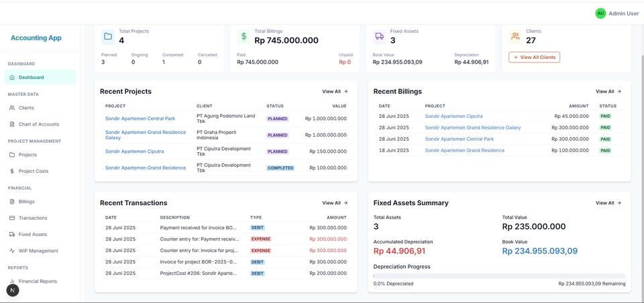The image size is (644, 303).
Task: Click PAID badge for Rp 45.000.000 billing
Action: 605,117
